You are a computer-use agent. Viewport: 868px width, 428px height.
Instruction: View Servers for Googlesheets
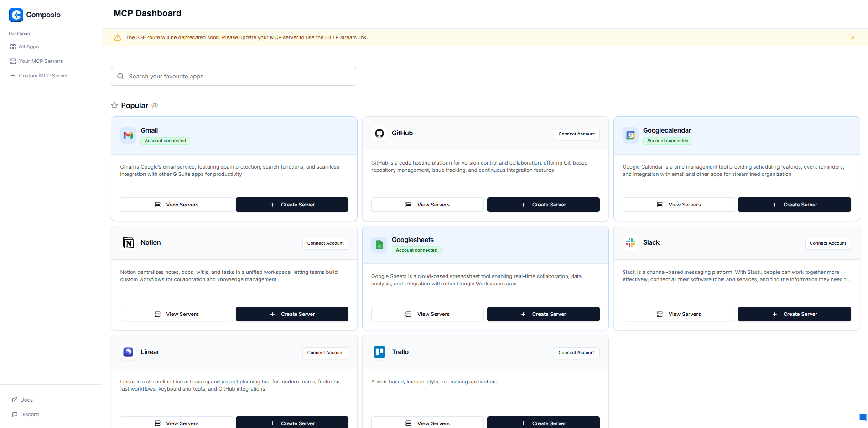[x=427, y=314]
